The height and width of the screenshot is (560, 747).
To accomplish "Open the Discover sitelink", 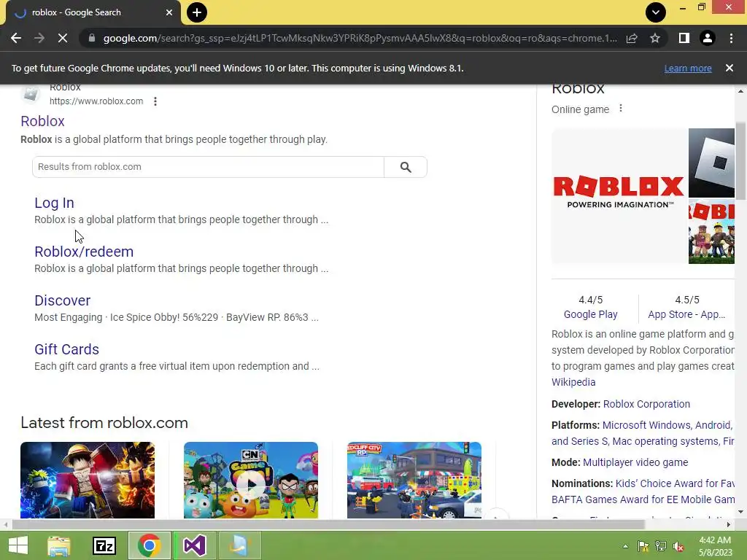I will click(x=63, y=300).
